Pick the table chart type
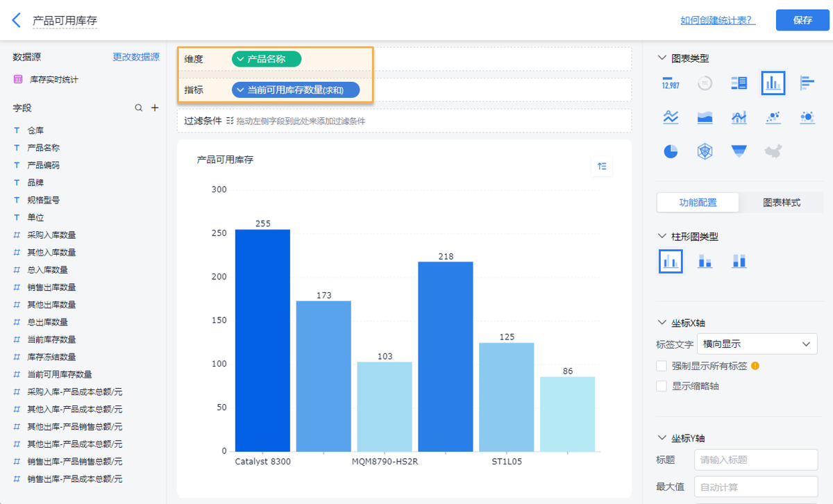The image size is (833, 504). coord(739,83)
